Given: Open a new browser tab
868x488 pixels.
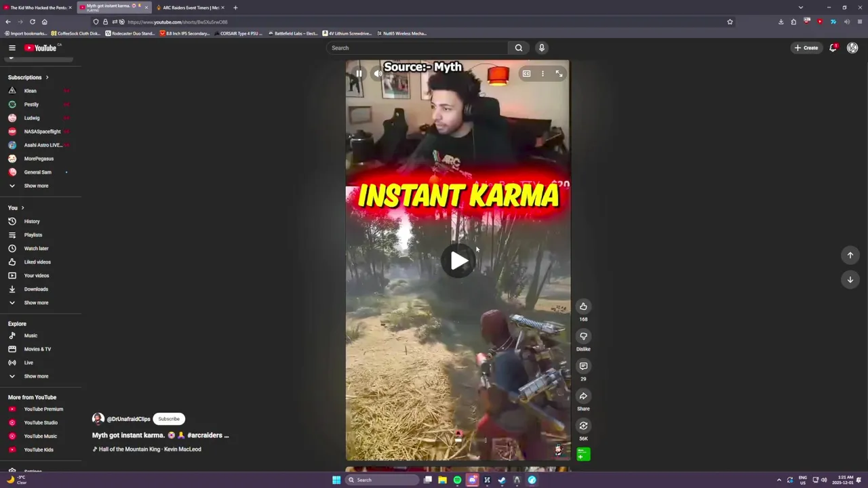Looking at the screenshot, I should tap(235, 7).
